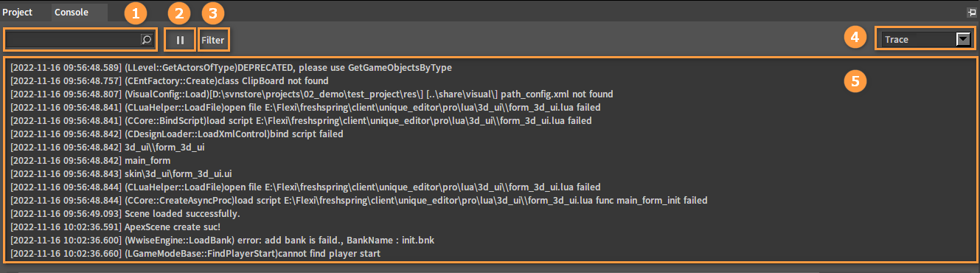This screenshot has height=273, width=980.
Task: Click the search magnifier icon
Action: click(147, 40)
